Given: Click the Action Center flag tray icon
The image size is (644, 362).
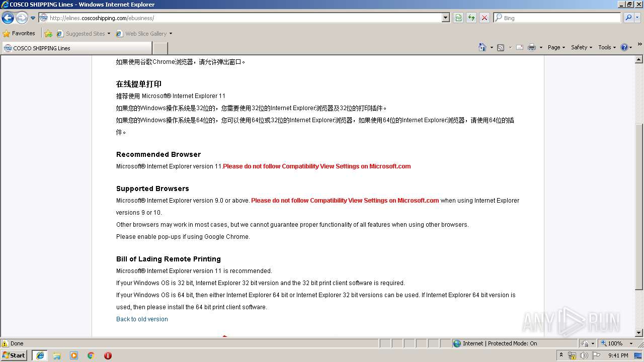Looking at the screenshot, I should point(596,355).
